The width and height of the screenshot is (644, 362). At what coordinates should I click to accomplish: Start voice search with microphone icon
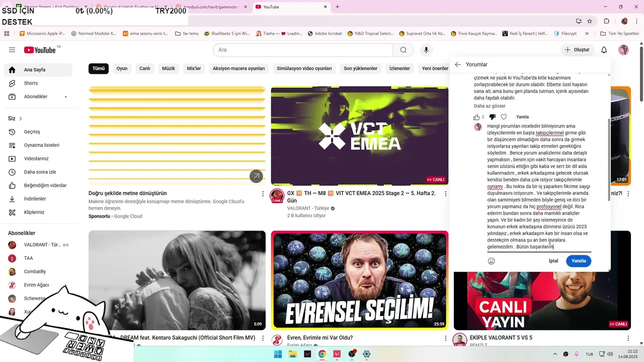click(426, 50)
